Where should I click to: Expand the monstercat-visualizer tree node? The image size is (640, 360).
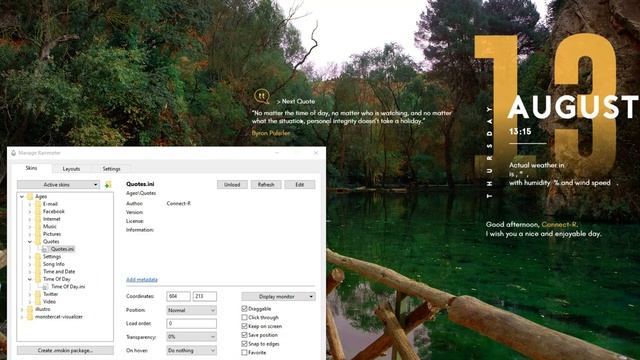pos(22,317)
